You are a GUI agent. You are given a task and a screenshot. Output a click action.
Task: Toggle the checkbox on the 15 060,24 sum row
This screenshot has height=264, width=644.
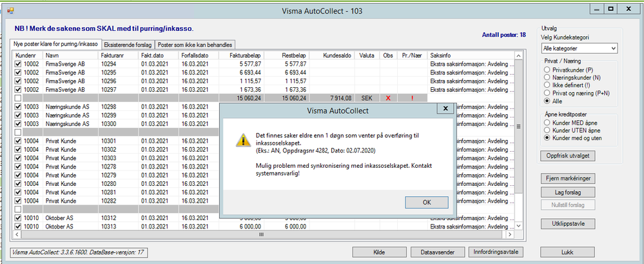[17, 98]
